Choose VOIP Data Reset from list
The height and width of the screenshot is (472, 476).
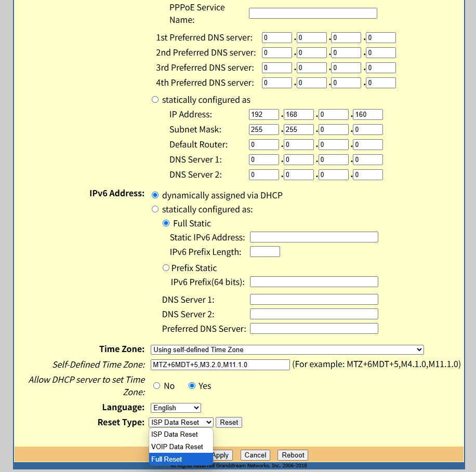click(181, 447)
